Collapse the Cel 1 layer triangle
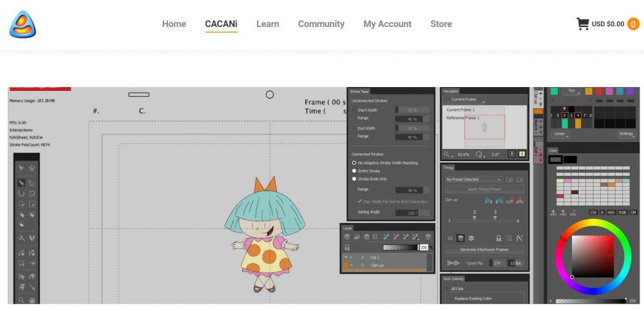 [x=346, y=257]
